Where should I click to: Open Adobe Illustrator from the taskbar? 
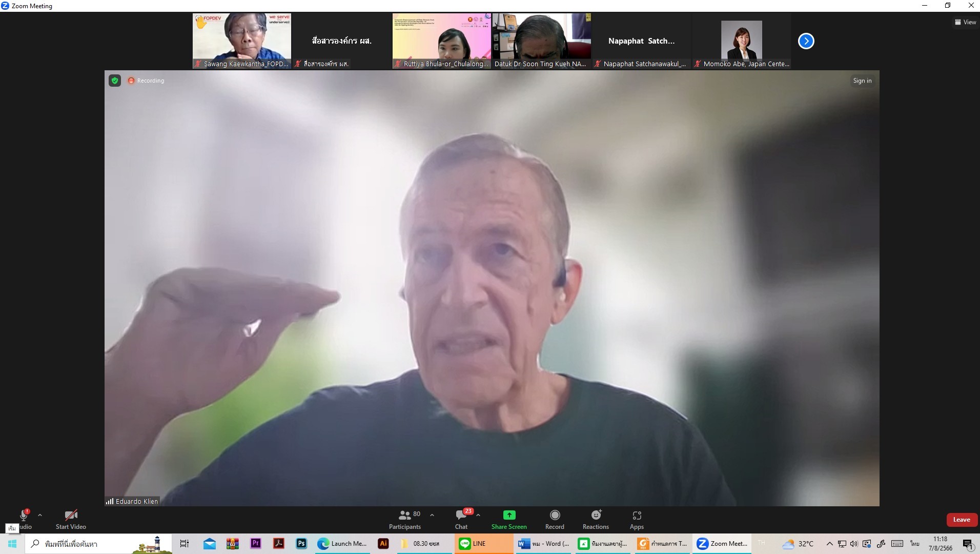tap(383, 544)
